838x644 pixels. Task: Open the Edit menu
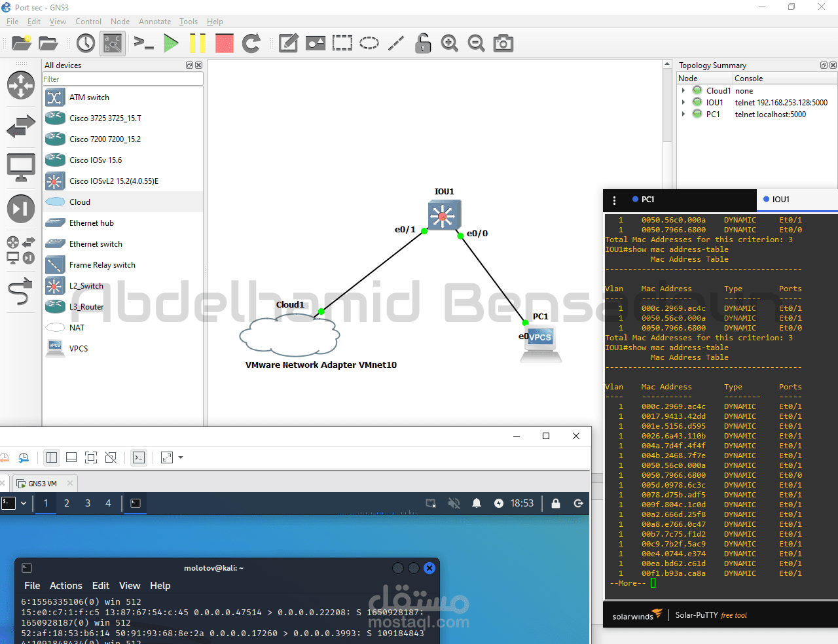(34, 22)
